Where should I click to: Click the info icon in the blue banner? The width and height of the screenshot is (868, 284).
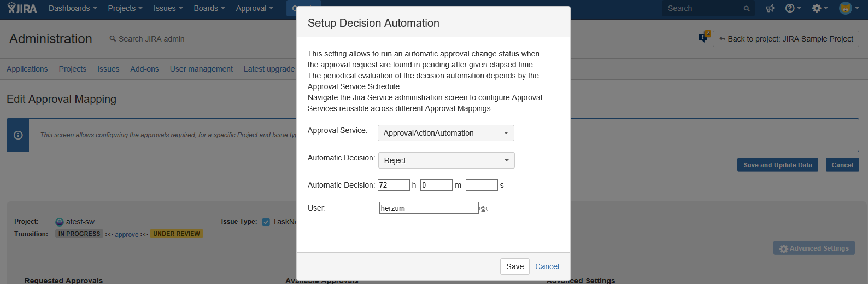click(x=18, y=135)
